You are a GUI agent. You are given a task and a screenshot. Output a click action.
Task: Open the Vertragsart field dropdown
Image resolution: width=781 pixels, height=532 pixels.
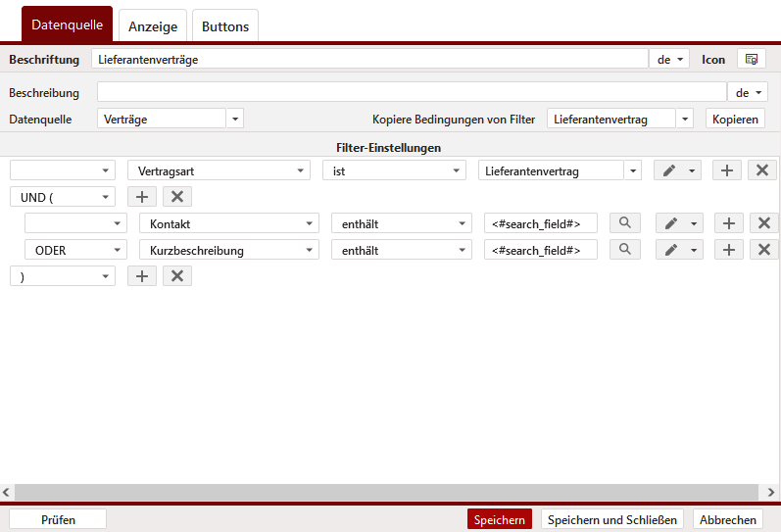(x=220, y=170)
